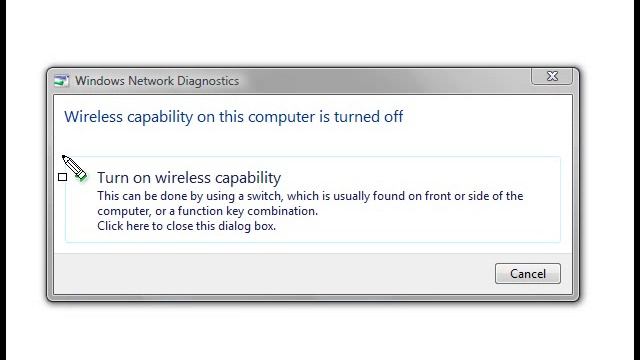
Task: Click the Windows Network Diagnostics title text
Action: click(x=157, y=81)
